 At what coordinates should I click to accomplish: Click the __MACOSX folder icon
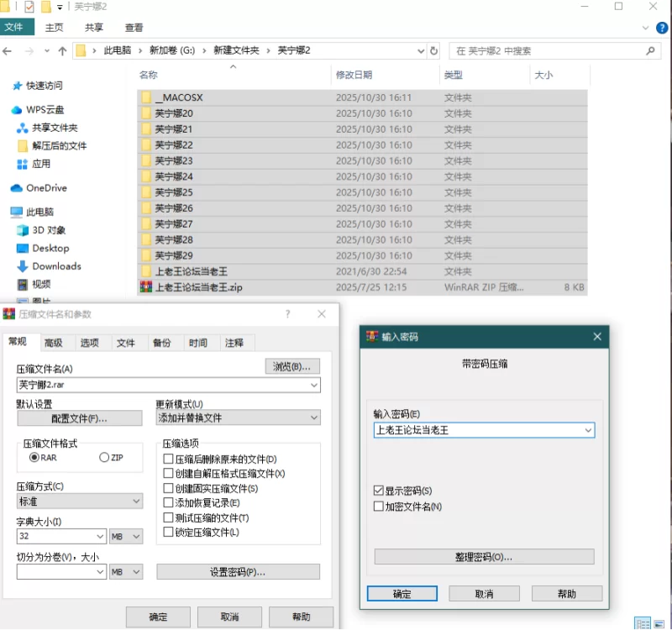click(146, 97)
